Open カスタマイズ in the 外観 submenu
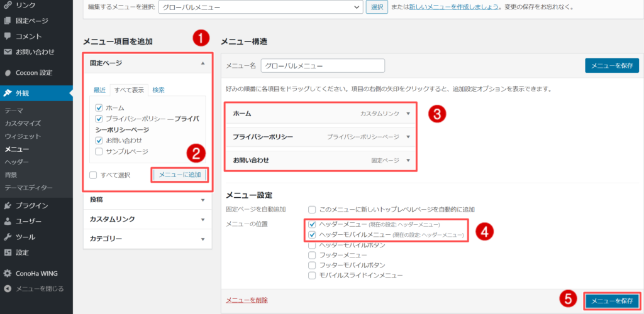The image size is (644, 314). coord(23,123)
